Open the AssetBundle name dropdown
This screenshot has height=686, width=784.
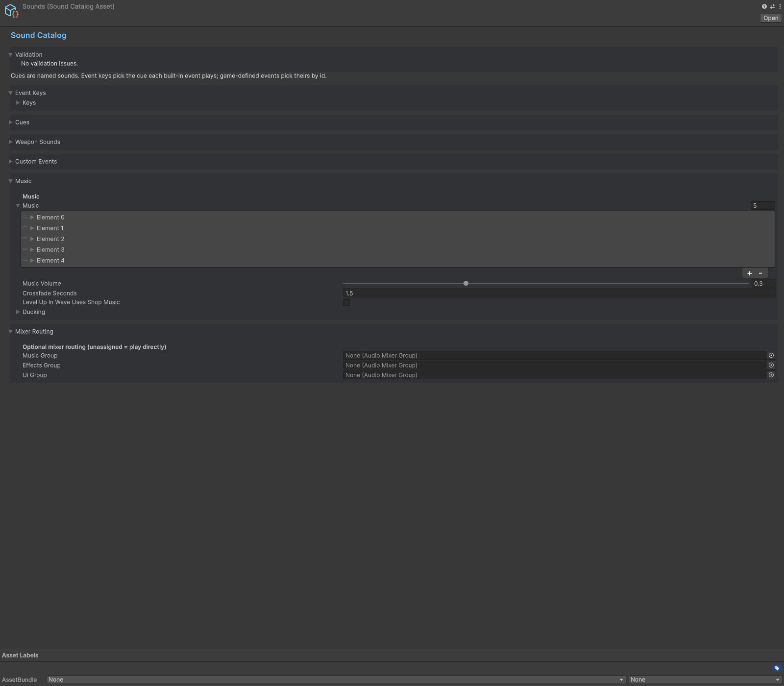click(x=336, y=680)
